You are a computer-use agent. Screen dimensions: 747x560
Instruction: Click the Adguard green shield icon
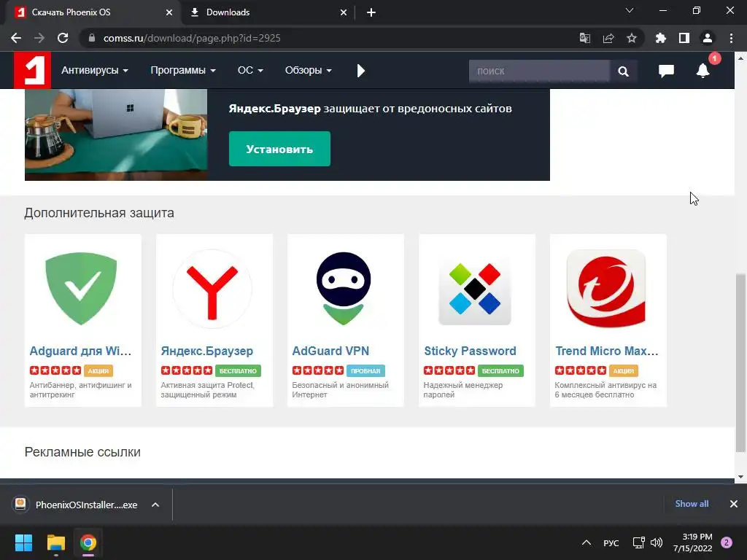tap(81, 289)
